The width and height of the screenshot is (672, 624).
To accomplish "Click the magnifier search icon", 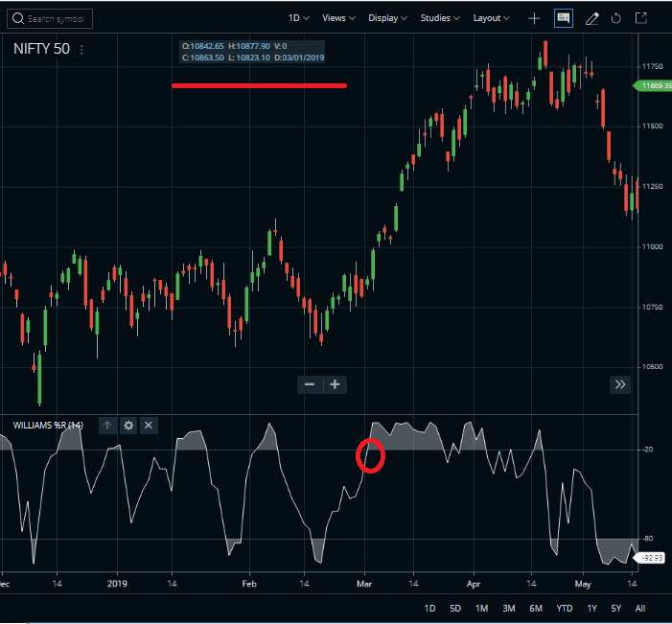I will point(18,19).
